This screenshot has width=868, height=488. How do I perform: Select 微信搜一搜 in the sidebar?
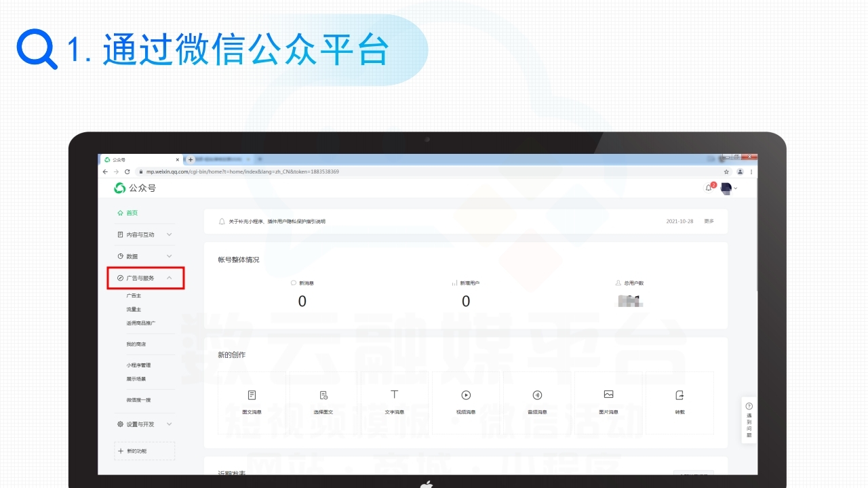138,400
